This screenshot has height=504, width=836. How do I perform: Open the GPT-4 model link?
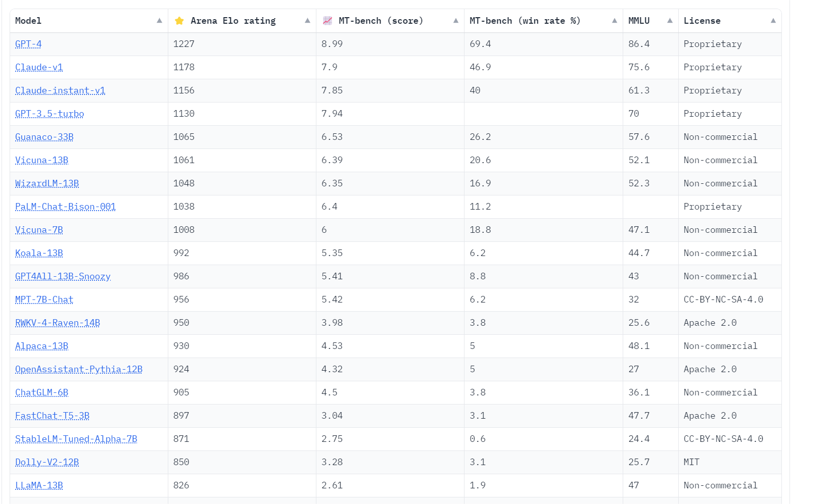tap(28, 44)
